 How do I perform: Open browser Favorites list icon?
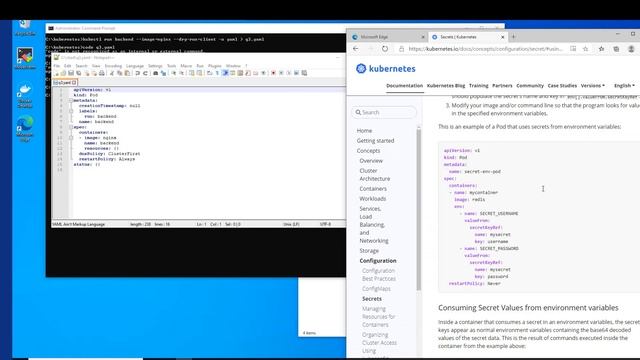pos(601,49)
